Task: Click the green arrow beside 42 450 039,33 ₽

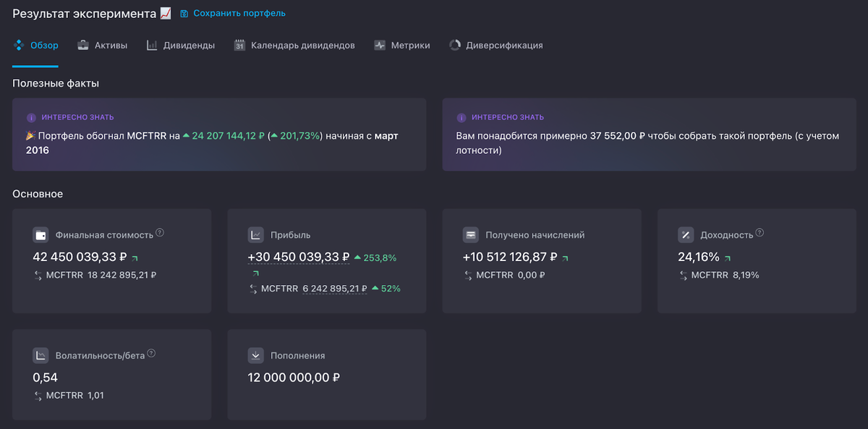Action: [x=135, y=258]
